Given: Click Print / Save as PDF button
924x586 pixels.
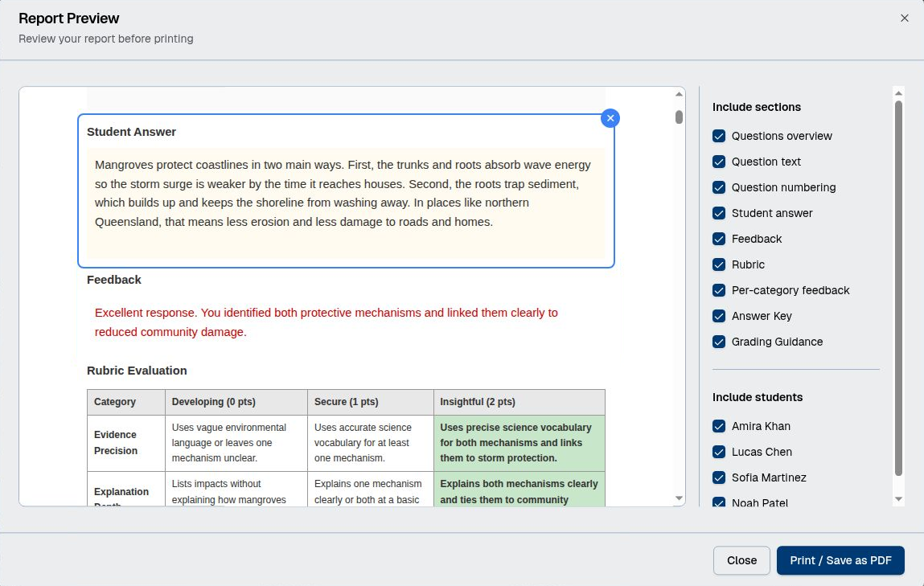Looking at the screenshot, I should point(840,560).
